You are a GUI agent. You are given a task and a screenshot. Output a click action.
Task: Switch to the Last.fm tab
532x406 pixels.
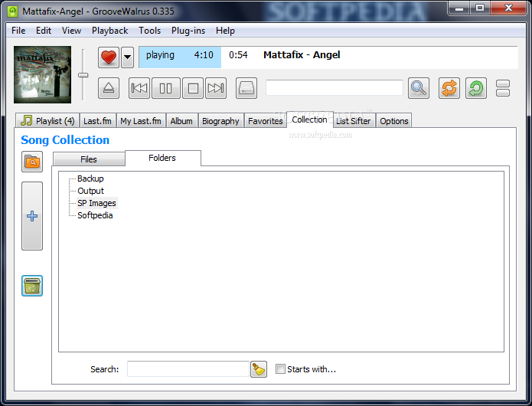coord(97,121)
